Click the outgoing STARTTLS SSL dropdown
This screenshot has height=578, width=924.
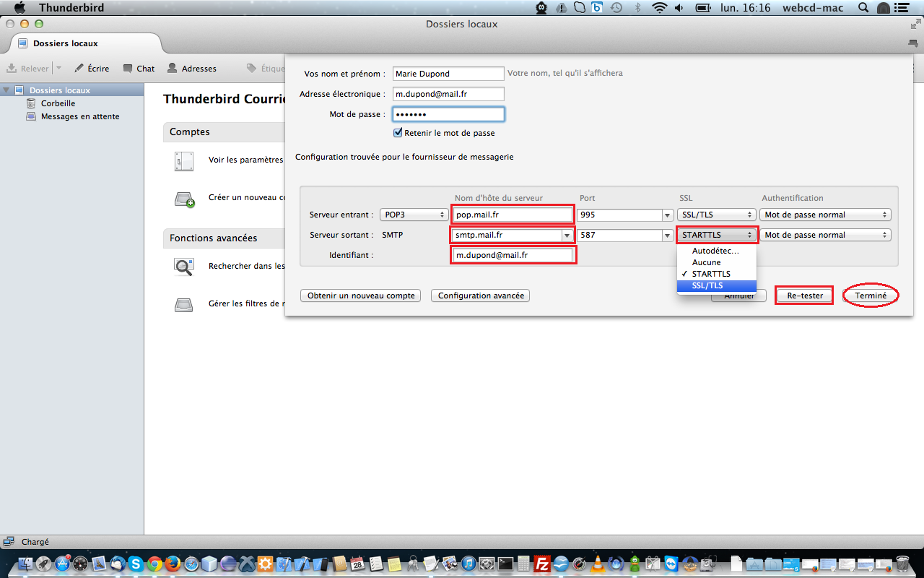[x=717, y=235]
